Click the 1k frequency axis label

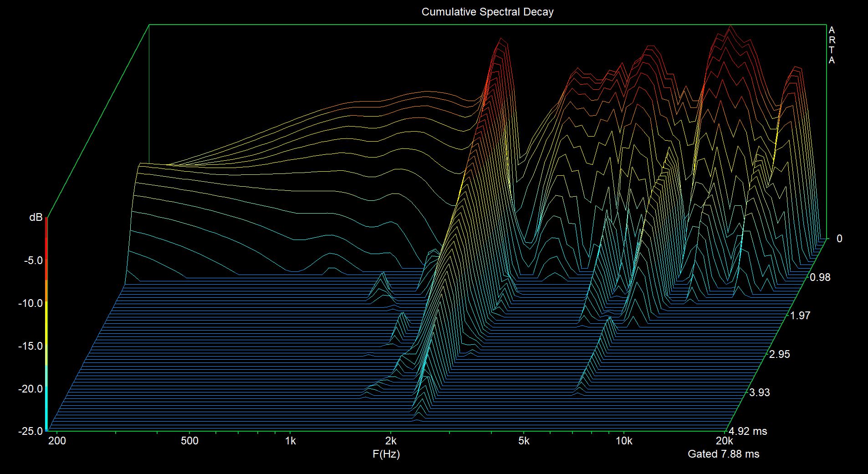[290, 441]
